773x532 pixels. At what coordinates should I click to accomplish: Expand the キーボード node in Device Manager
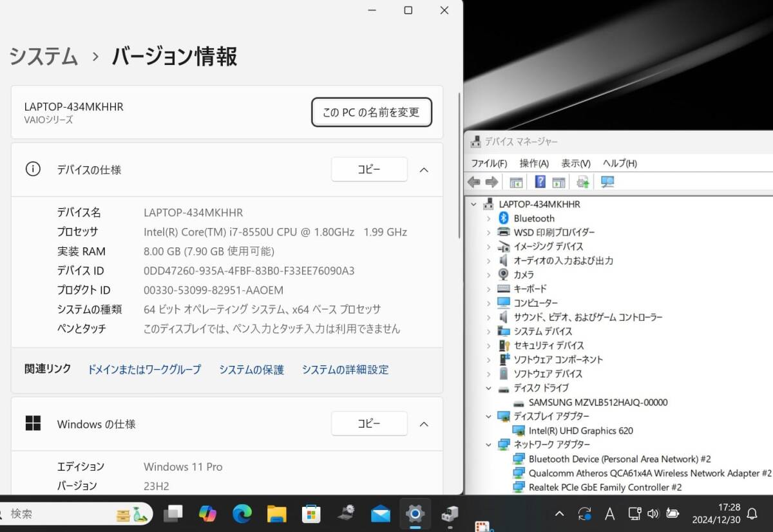pyautogui.click(x=489, y=289)
